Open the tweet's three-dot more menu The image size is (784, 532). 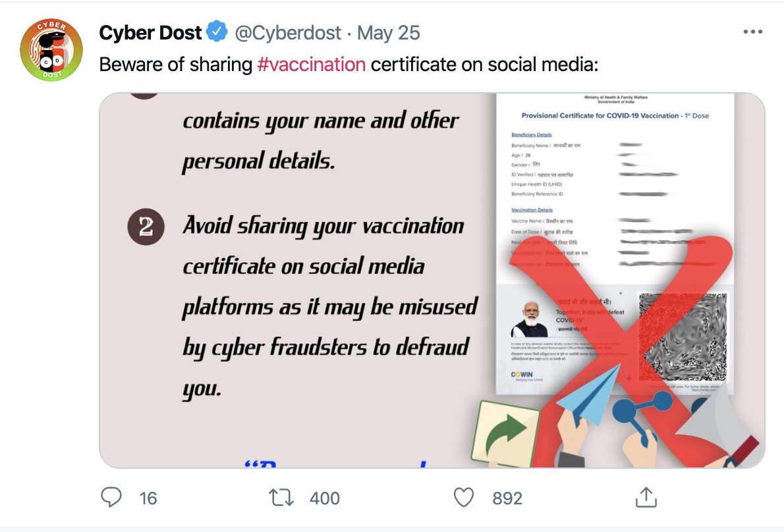752,32
